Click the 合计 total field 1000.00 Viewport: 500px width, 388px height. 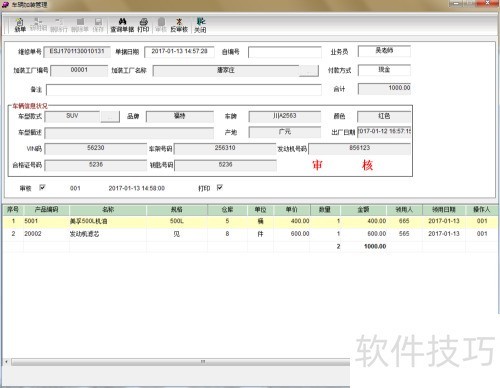(384, 88)
